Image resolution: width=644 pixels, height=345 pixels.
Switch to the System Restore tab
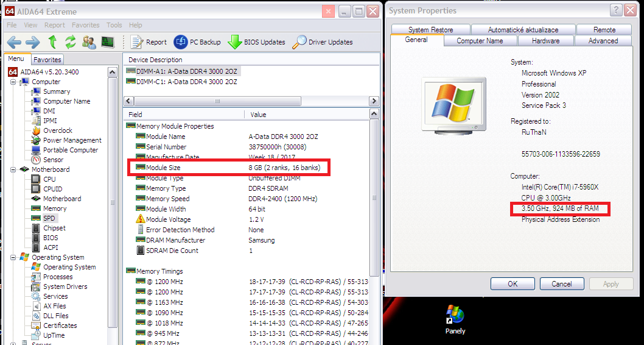coord(430,30)
